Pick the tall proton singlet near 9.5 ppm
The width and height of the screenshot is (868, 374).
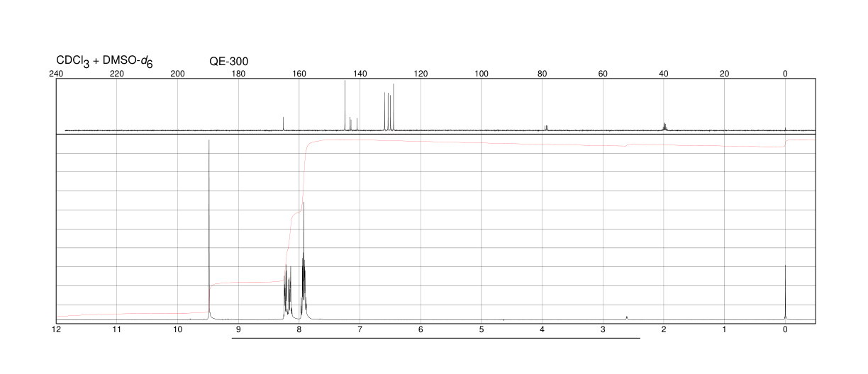click(209, 229)
